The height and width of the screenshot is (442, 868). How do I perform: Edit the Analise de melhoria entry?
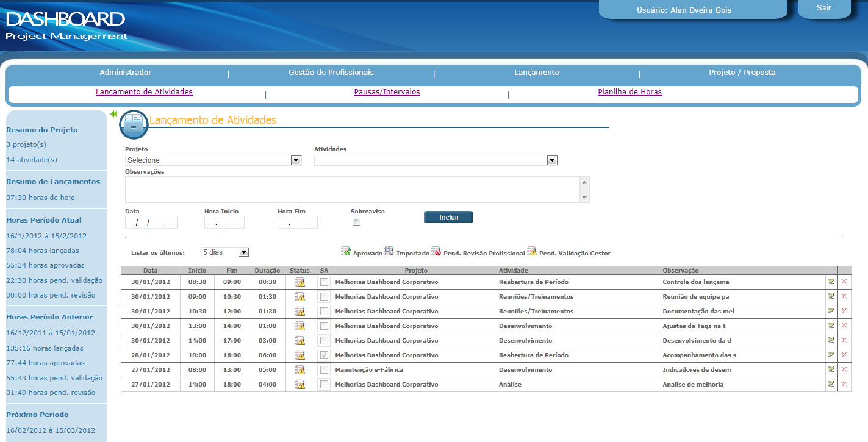[x=831, y=384]
